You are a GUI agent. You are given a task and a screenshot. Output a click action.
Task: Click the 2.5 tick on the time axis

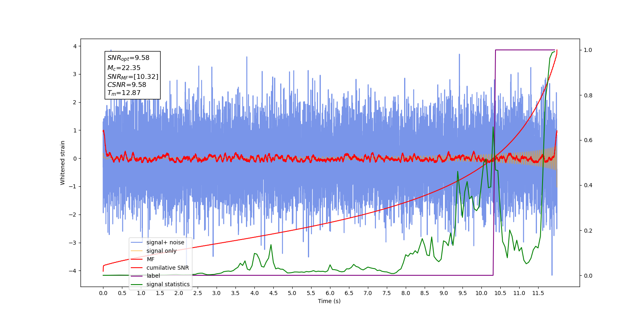(x=198, y=293)
